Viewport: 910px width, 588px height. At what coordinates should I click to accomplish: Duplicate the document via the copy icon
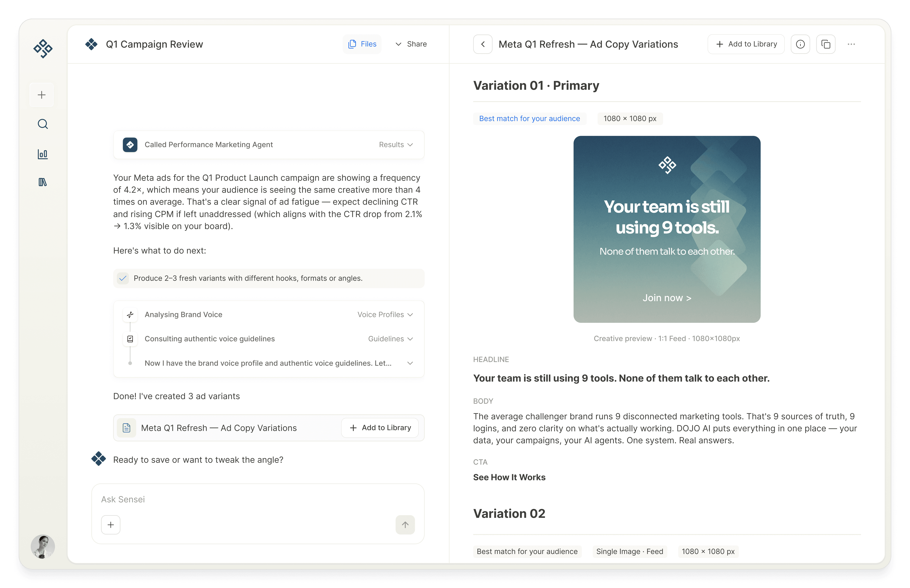tap(826, 44)
